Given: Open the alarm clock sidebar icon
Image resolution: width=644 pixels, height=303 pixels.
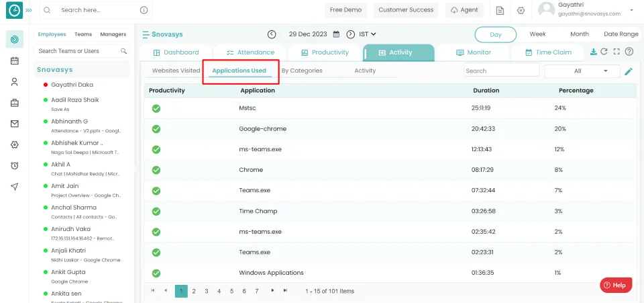Looking at the screenshot, I should coord(14,166).
